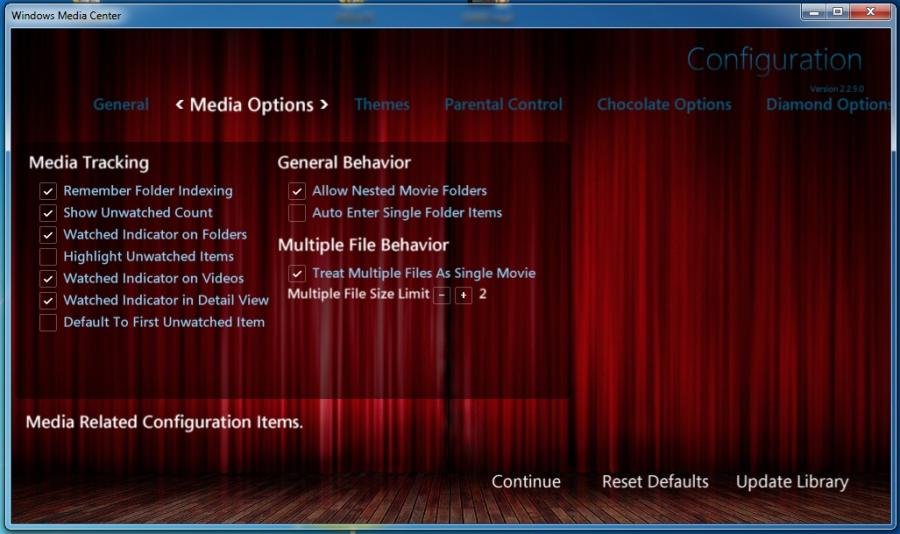The width and height of the screenshot is (900, 534).
Task: Uncheck Show Unwatched Count
Action: pyautogui.click(x=48, y=213)
